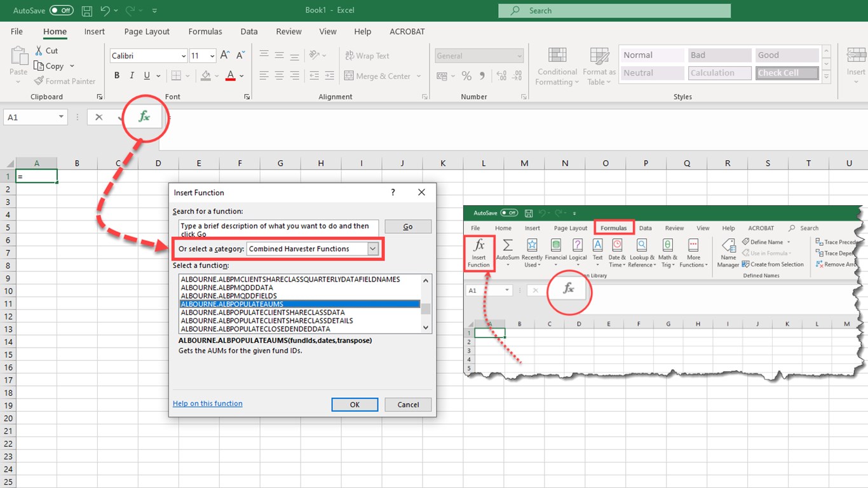Increase font size with the large A icon

tap(225, 55)
